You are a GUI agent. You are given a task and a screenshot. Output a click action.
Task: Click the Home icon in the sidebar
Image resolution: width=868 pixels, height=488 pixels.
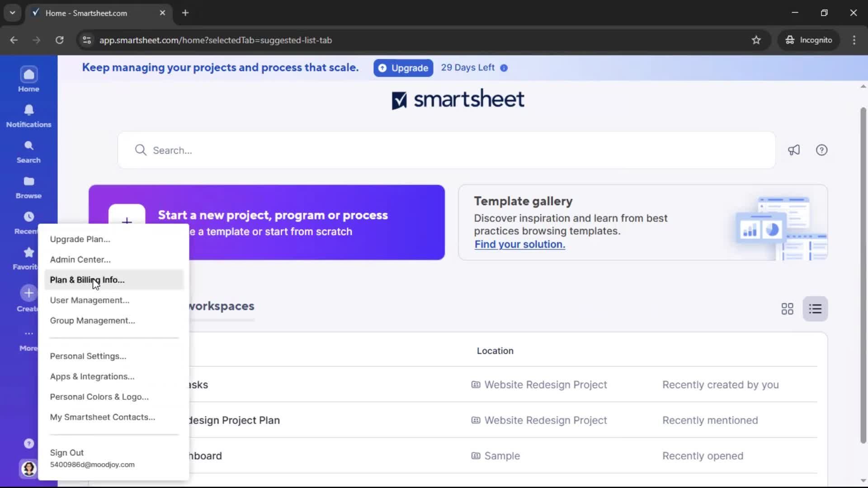pos(28,80)
